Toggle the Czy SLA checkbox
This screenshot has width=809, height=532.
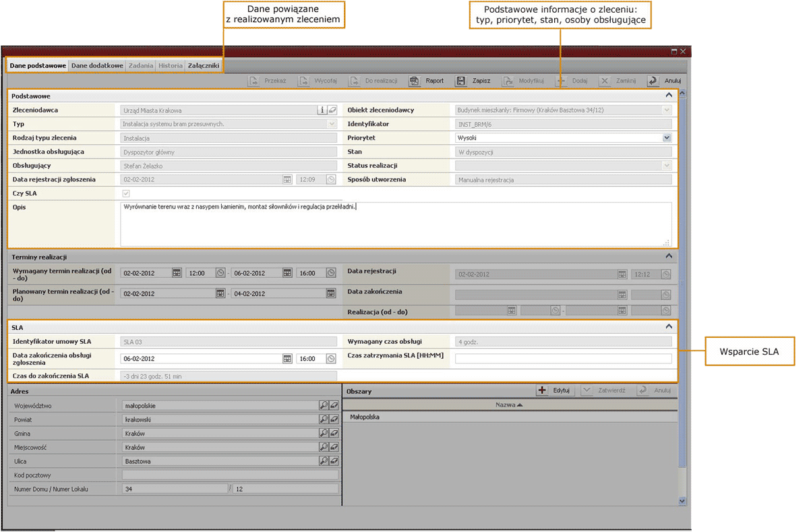(125, 194)
